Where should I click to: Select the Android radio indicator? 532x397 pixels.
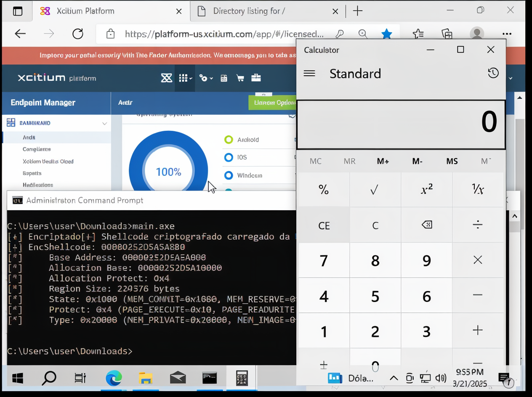coord(229,140)
